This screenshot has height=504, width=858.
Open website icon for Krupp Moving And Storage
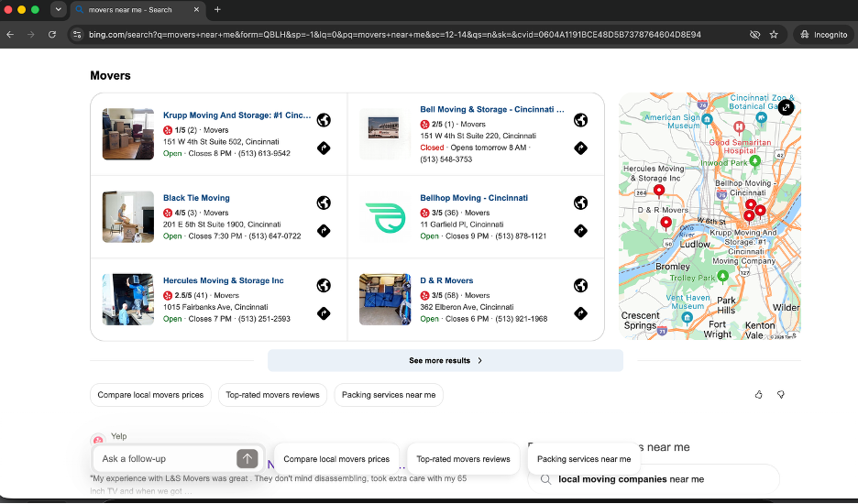click(324, 120)
